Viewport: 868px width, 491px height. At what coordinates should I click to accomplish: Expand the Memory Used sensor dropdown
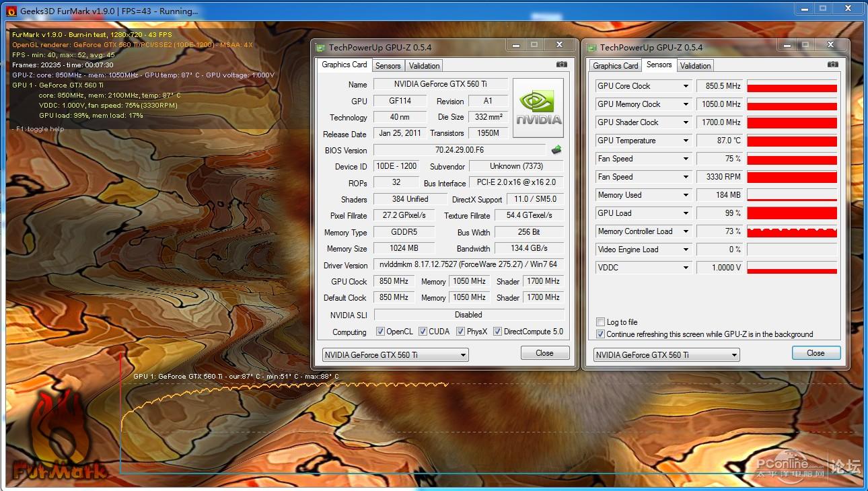(686, 195)
